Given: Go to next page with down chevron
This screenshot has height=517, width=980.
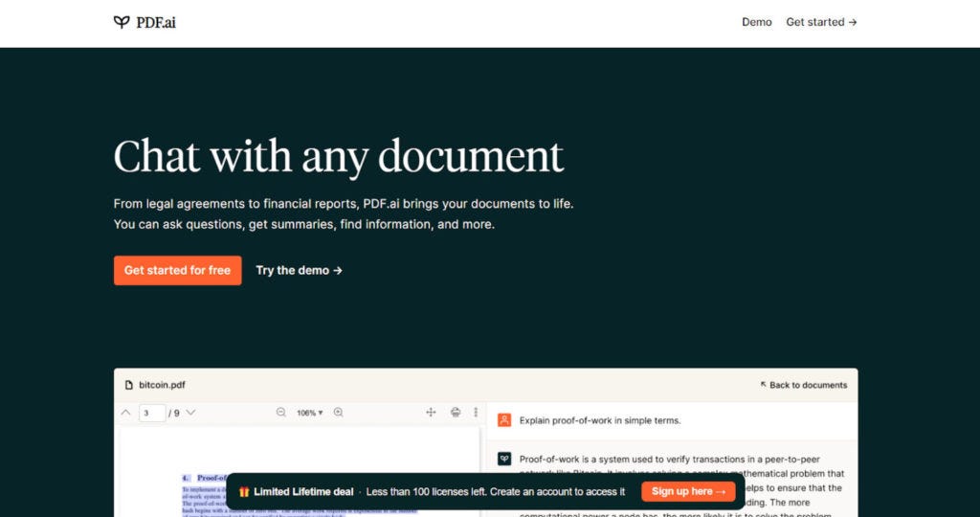Looking at the screenshot, I should point(190,413).
